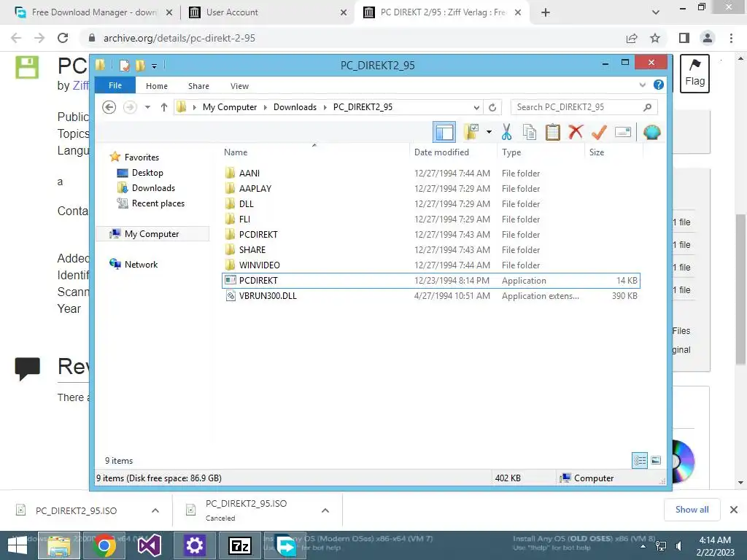747x560 pixels.
Task: Click the Explorer back arrow button
Action: [109, 107]
